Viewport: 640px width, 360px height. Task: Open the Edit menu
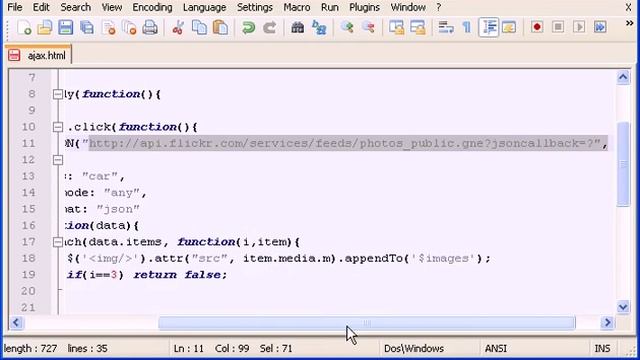[41, 7]
